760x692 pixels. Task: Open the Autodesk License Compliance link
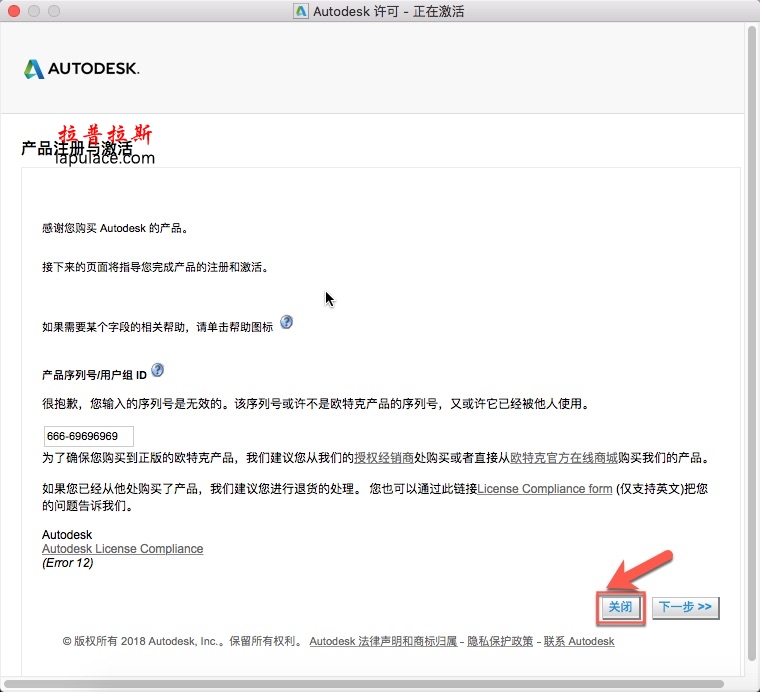point(123,549)
